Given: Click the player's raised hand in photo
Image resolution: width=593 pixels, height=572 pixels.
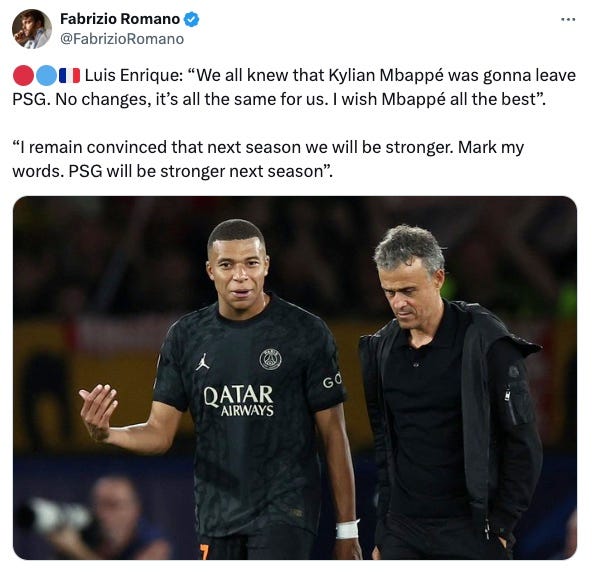Looking at the screenshot, I should (98, 412).
